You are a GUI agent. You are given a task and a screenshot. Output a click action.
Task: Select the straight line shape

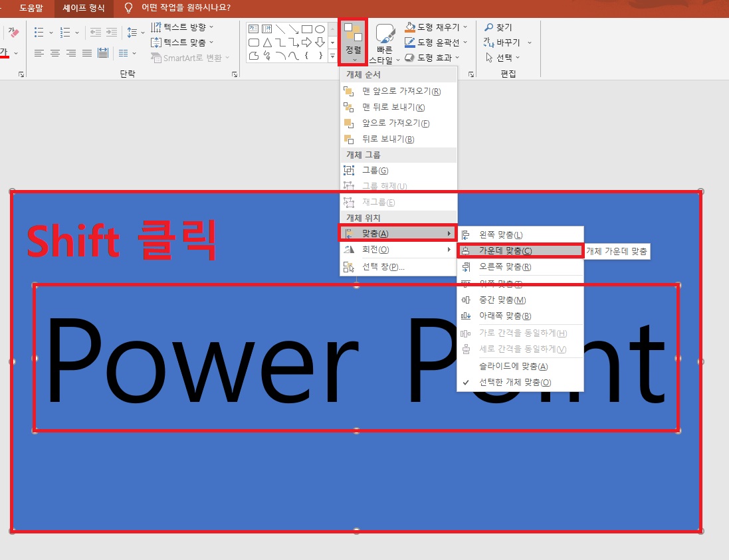(280, 29)
